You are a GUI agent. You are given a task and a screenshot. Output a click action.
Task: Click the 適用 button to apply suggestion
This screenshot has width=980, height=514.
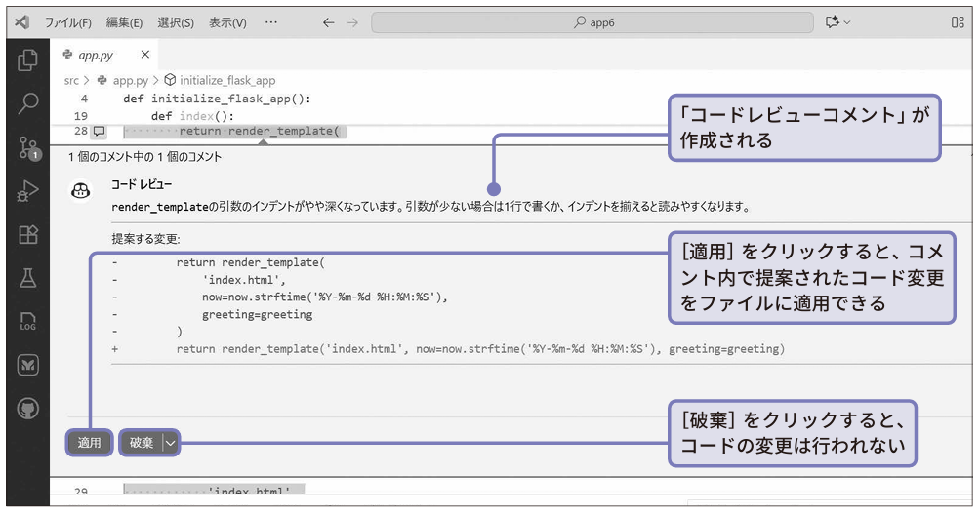[x=89, y=443]
